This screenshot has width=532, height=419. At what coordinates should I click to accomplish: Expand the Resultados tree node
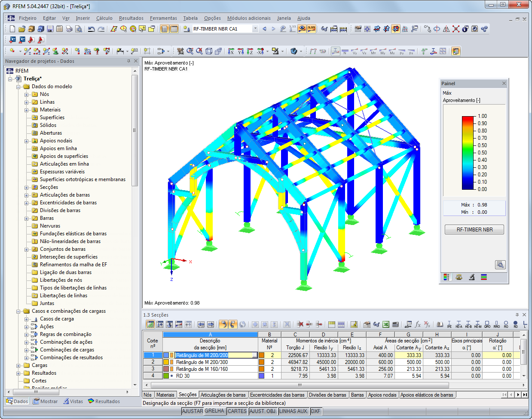point(18,373)
